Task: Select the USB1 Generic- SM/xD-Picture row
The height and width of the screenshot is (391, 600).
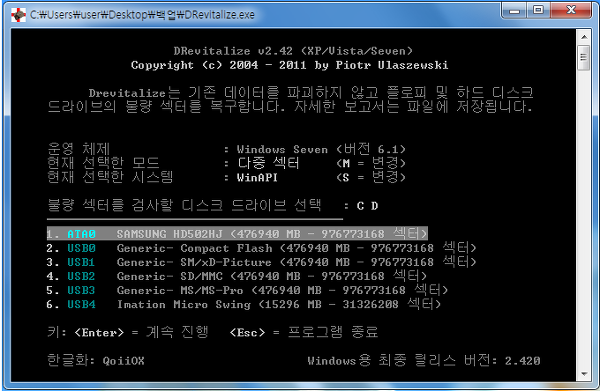Action: click(261, 262)
